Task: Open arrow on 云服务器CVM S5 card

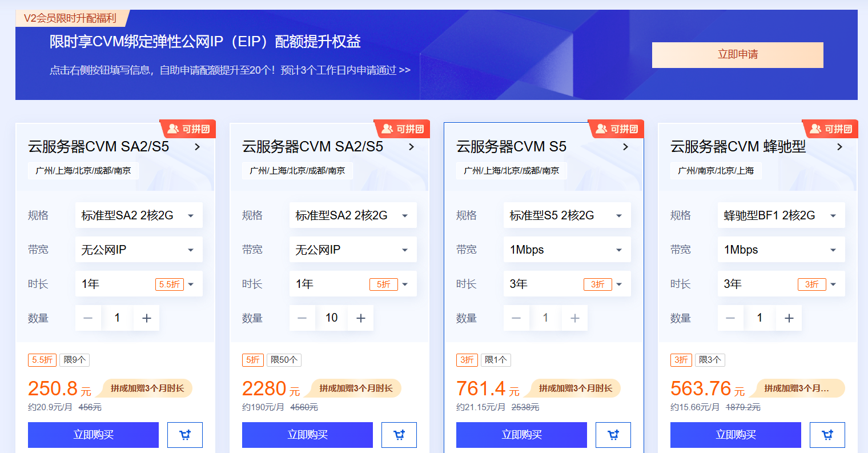Action: pos(625,147)
